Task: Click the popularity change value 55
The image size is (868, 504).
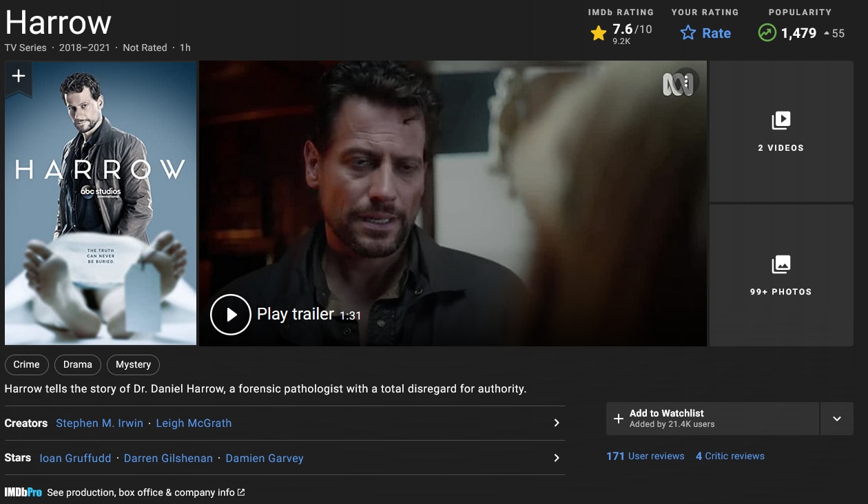Action: point(838,33)
